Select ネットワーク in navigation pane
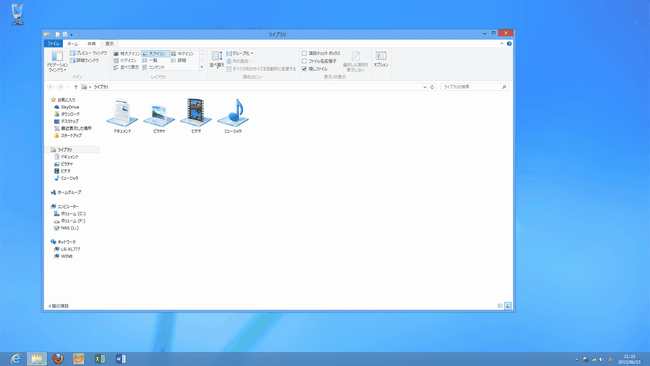 point(63,242)
